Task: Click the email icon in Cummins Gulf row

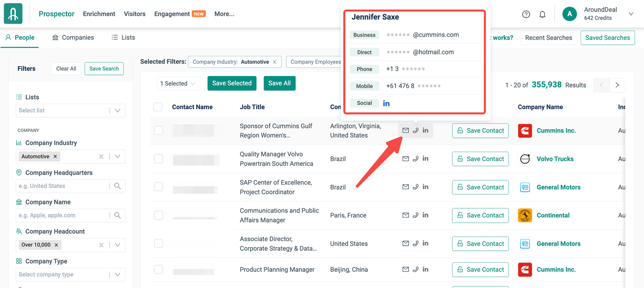Action: pyautogui.click(x=406, y=130)
